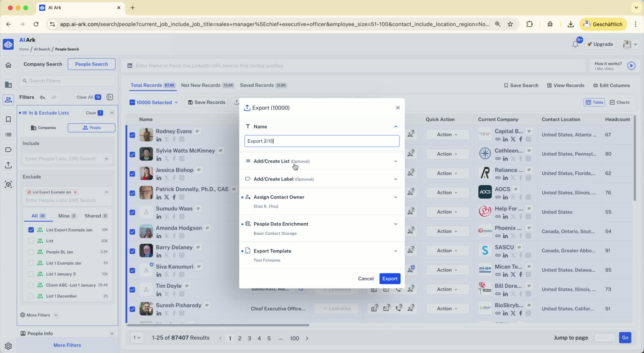Viewport: 644px width, 353px height.
Task: Collapse the filters panel icon
Action: [x=110, y=97]
